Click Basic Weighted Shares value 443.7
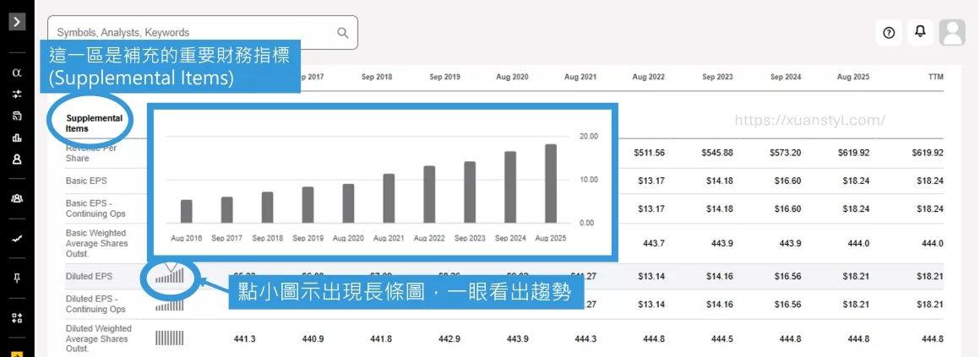Viewport: 980px width, 357px height. point(655,243)
